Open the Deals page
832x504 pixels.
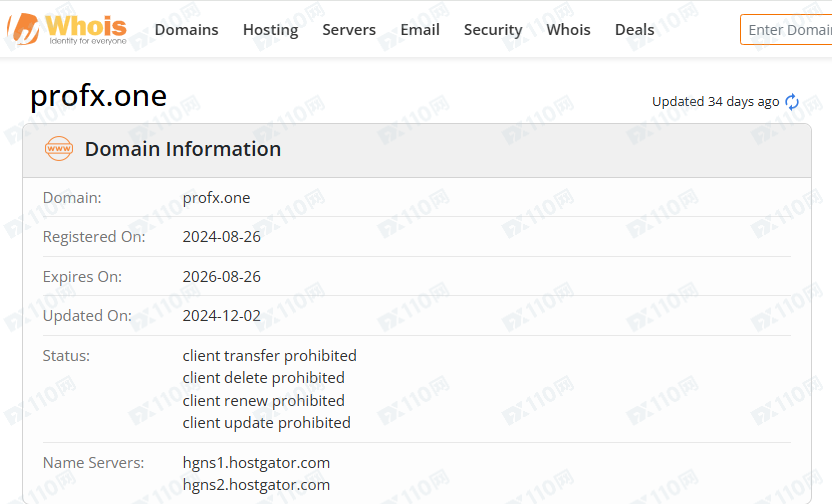[634, 30]
